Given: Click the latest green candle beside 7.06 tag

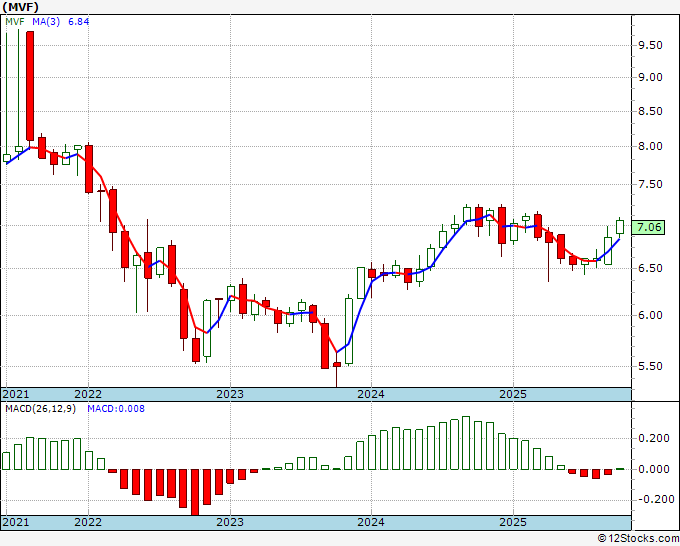Looking at the screenshot, I should [620, 226].
